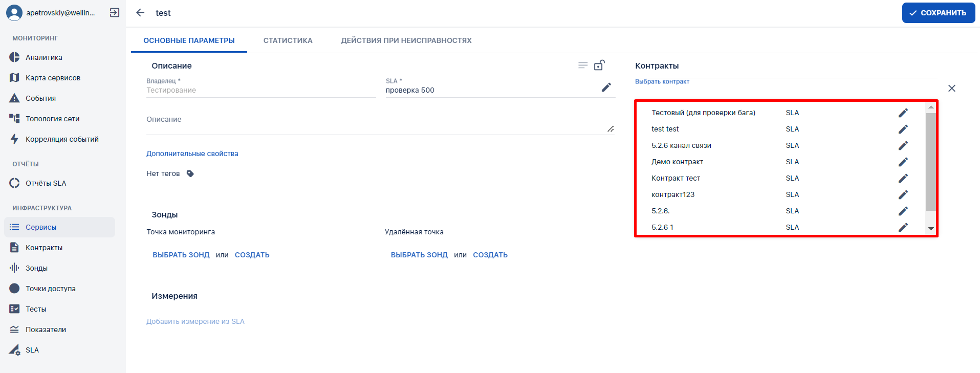Select Контракт тест row
The height and width of the screenshot is (373, 980).
click(x=781, y=178)
